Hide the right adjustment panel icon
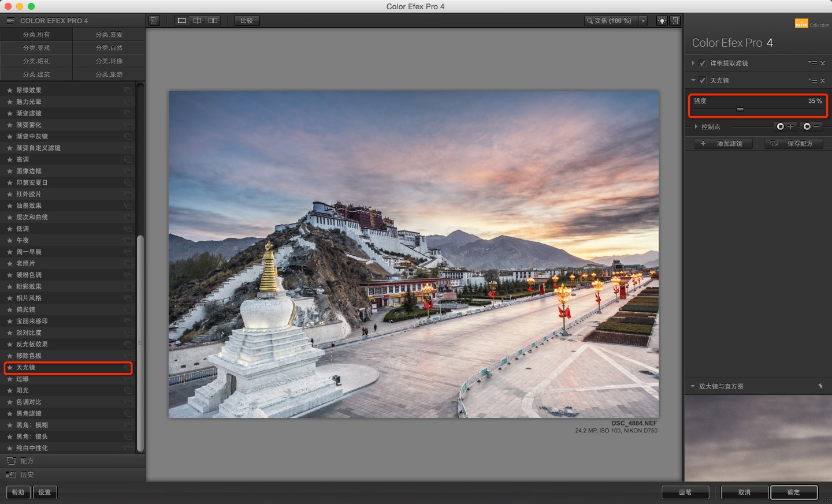This screenshot has height=504, width=832. 674,21
